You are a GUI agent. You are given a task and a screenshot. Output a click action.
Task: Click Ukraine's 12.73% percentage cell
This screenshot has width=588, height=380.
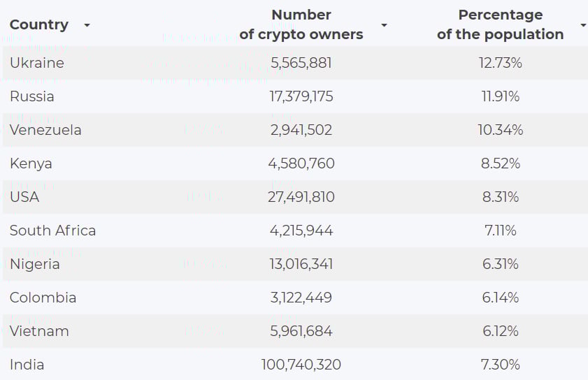[500, 63]
